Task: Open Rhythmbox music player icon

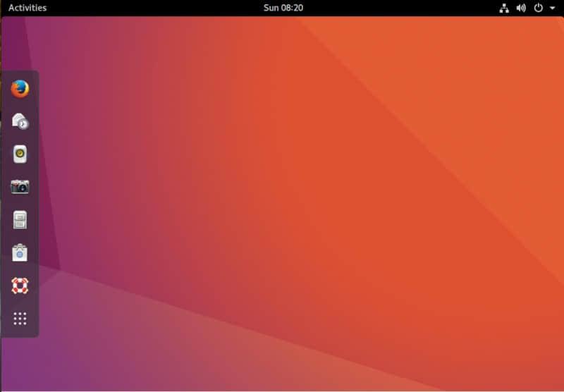Action: coord(20,154)
